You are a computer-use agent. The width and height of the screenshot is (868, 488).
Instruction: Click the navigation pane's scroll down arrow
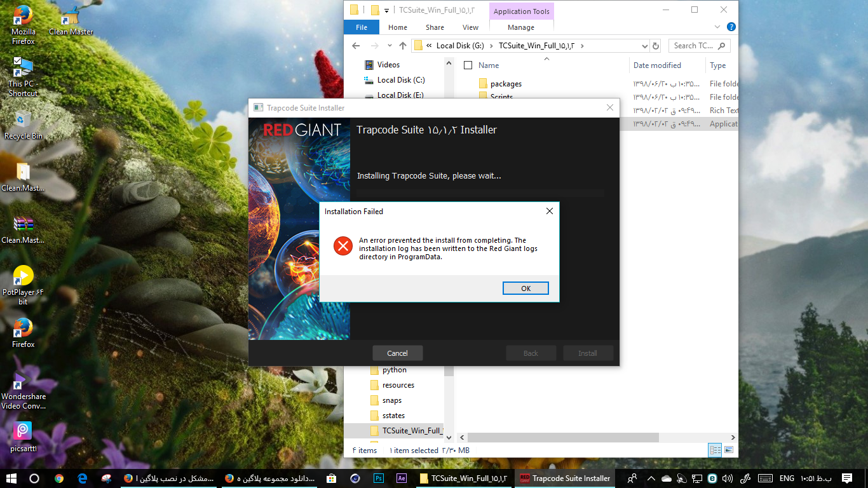(x=449, y=438)
